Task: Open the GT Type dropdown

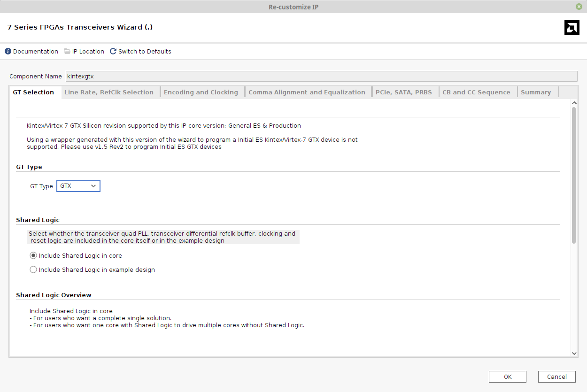Action: pos(78,186)
